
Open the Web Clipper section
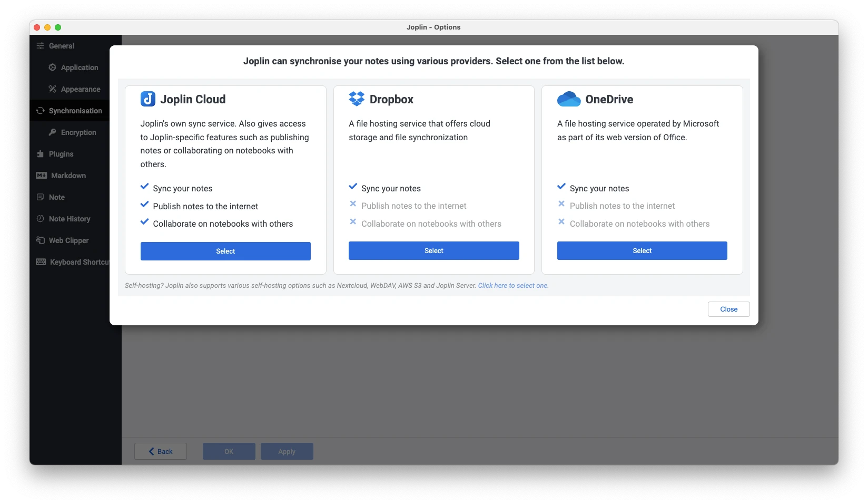pos(70,240)
